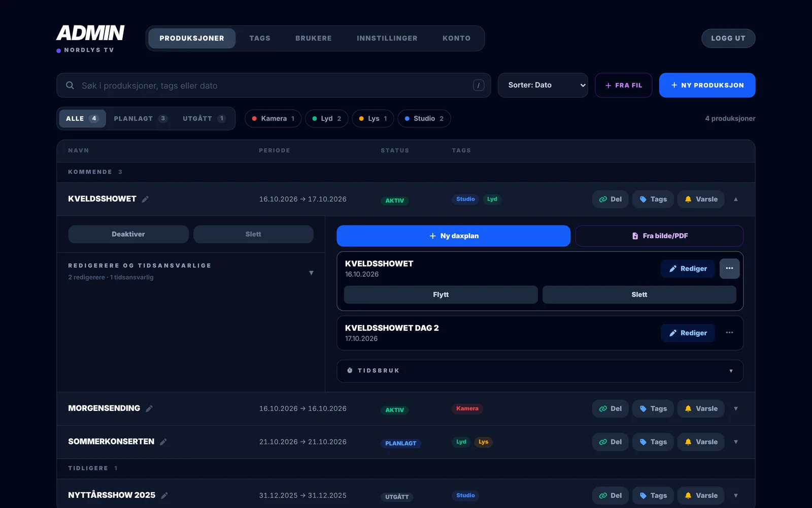Click Rediger on KVELDSSHOWET DAG 2
The height and width of the screenshot is (508, 812).
click(x=688, y=333)
